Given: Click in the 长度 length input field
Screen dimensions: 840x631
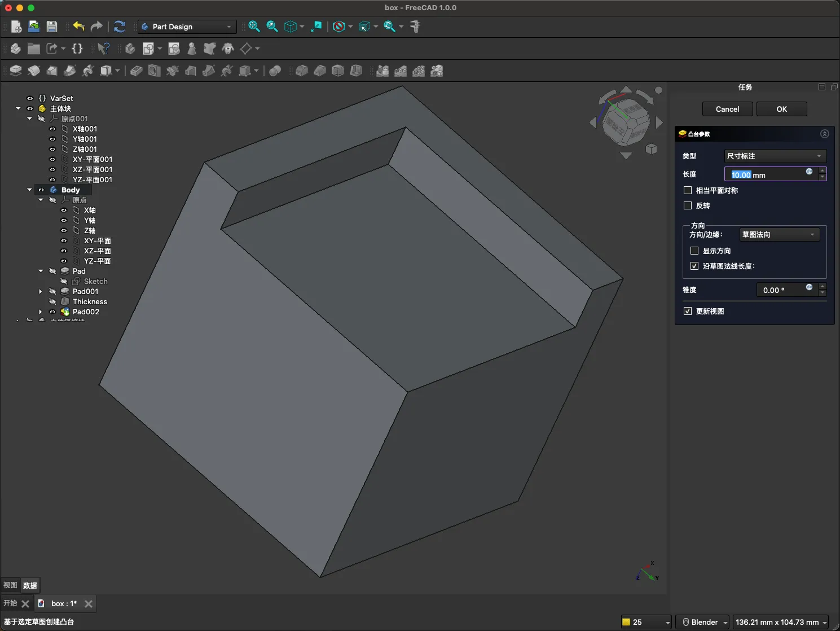Looking at the screenshot, I should coord(767,174).
